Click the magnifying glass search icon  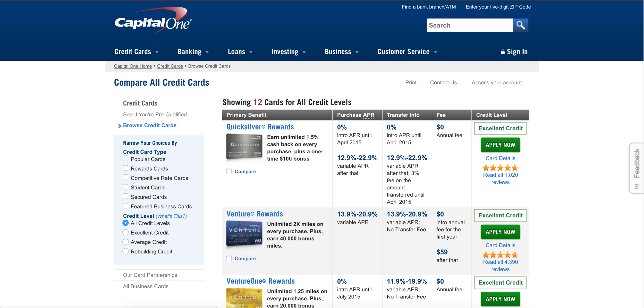520,25
